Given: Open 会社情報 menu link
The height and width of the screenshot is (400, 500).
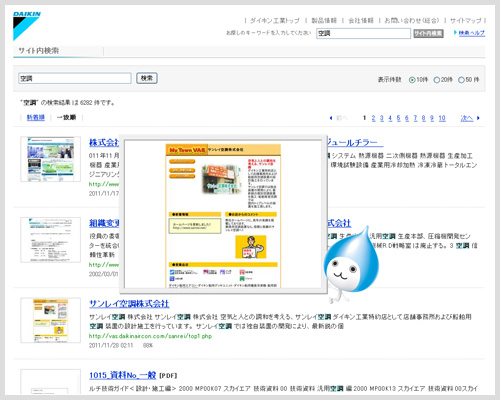Looking at the screenshot, I should (x=361, y=21).
